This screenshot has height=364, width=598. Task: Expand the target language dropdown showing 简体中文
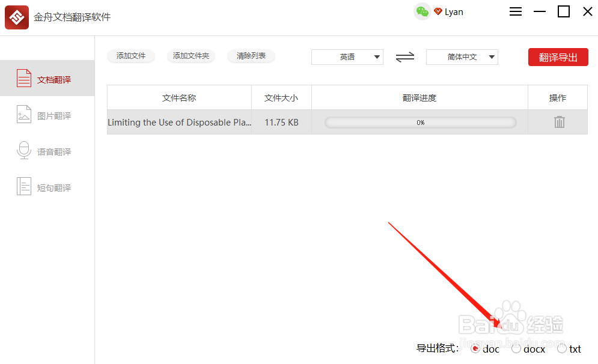tap(462, 57)
